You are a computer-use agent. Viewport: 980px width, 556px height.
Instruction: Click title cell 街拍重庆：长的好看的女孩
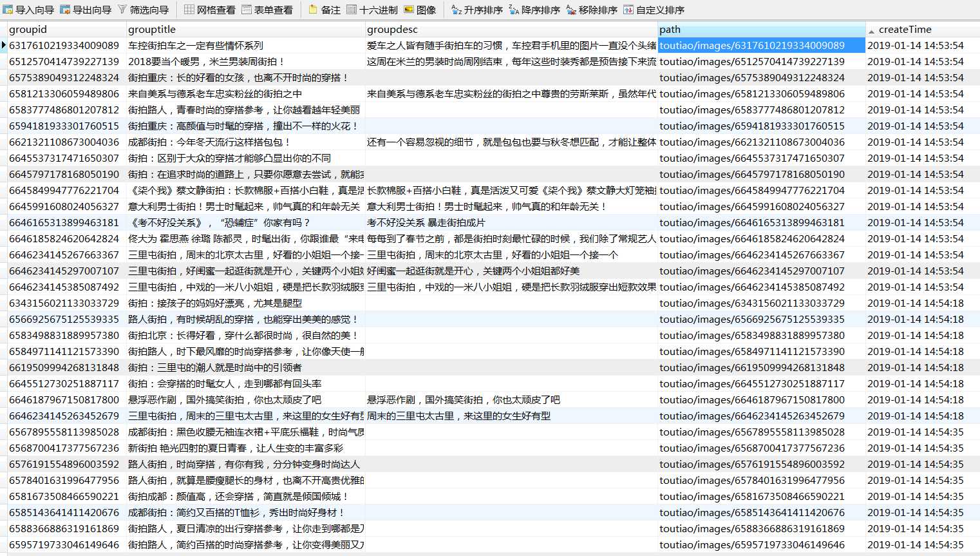pos(245,77)
